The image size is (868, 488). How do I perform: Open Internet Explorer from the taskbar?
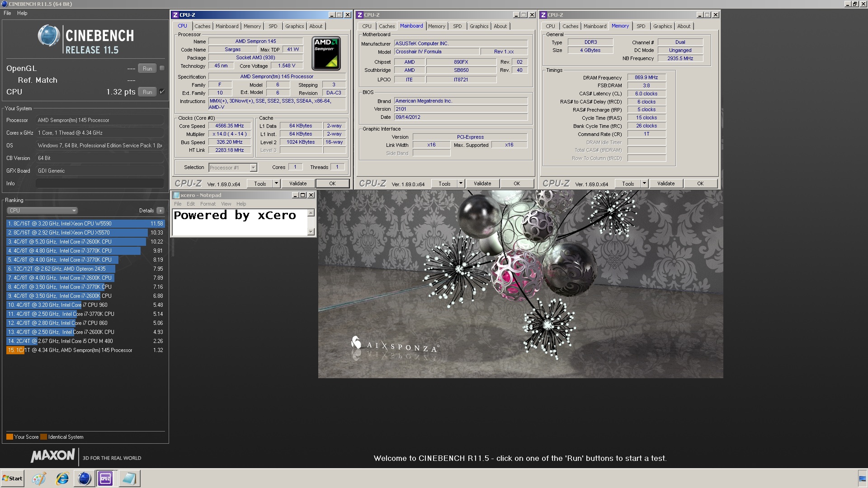62,479
